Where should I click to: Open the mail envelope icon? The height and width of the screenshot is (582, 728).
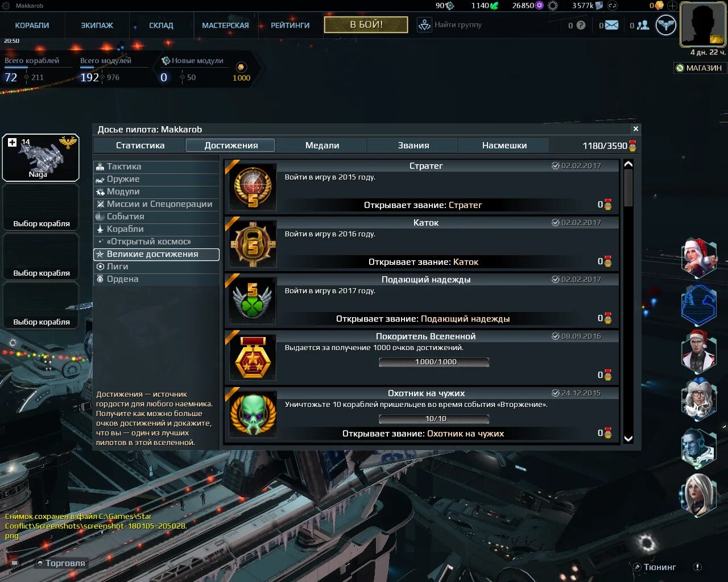(x=611, y=25)
